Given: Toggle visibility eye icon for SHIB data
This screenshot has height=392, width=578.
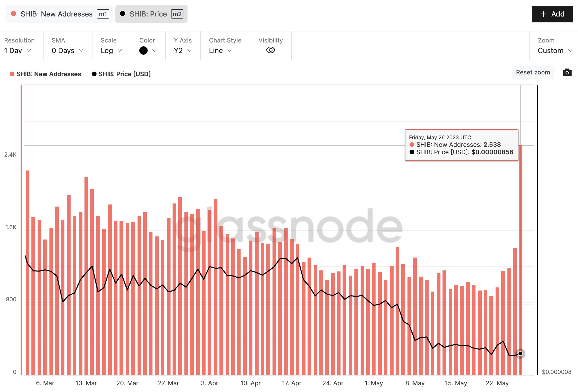Looking at the screenshot, I should (270, 50).
